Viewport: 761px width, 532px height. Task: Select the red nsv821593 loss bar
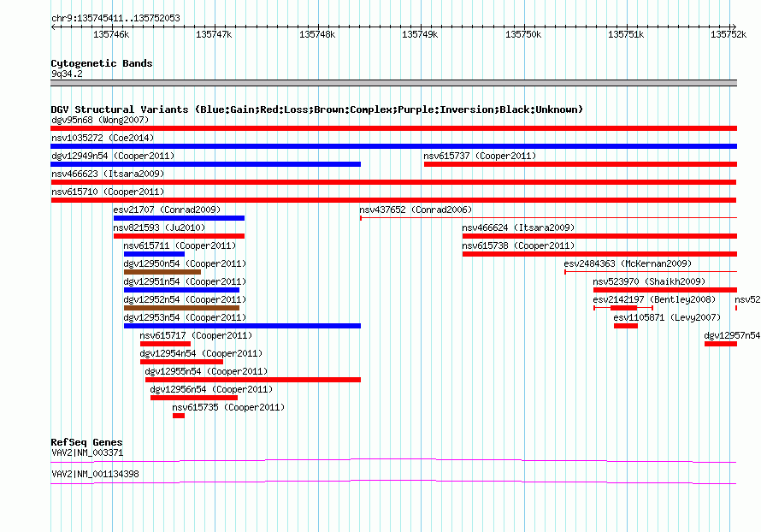coord(179,236)
